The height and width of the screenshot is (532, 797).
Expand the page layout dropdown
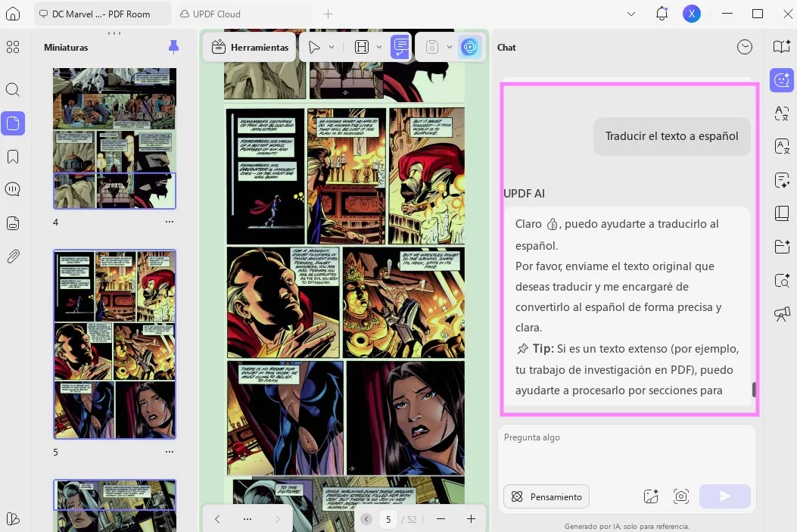coord(379,47)
